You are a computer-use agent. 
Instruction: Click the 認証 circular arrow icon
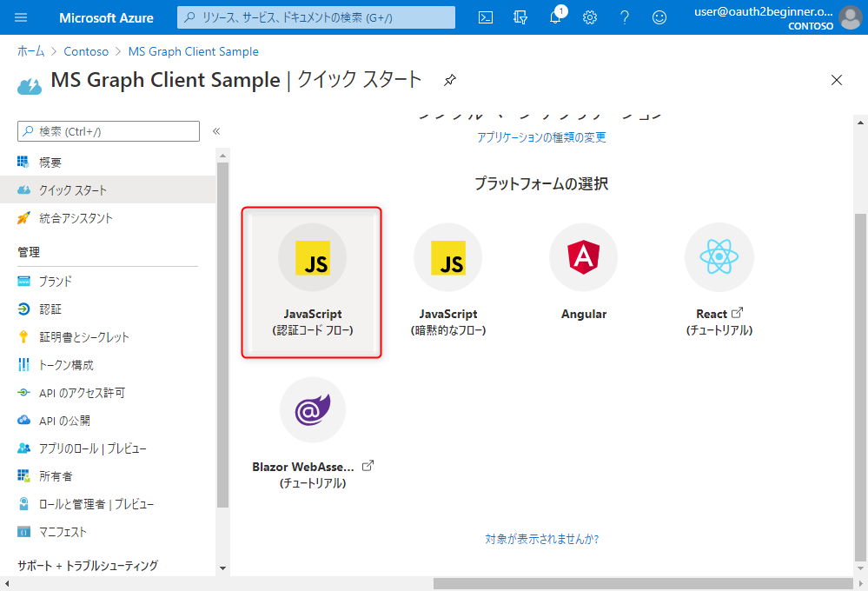point(23,309)
